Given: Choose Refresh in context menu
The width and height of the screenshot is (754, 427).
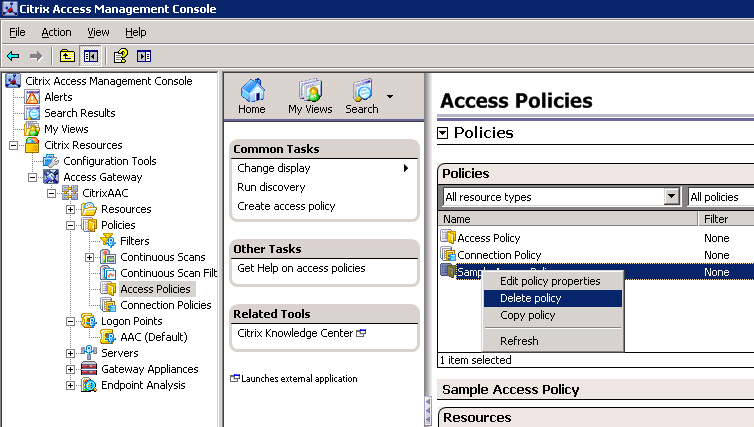Looking at the screenshot, I should tap(553, 341).
